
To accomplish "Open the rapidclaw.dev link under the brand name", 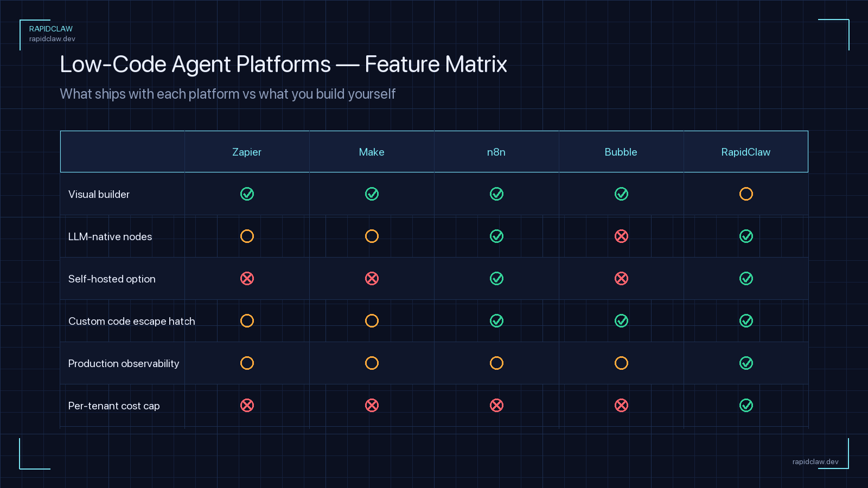I will (x=52, y=39).
